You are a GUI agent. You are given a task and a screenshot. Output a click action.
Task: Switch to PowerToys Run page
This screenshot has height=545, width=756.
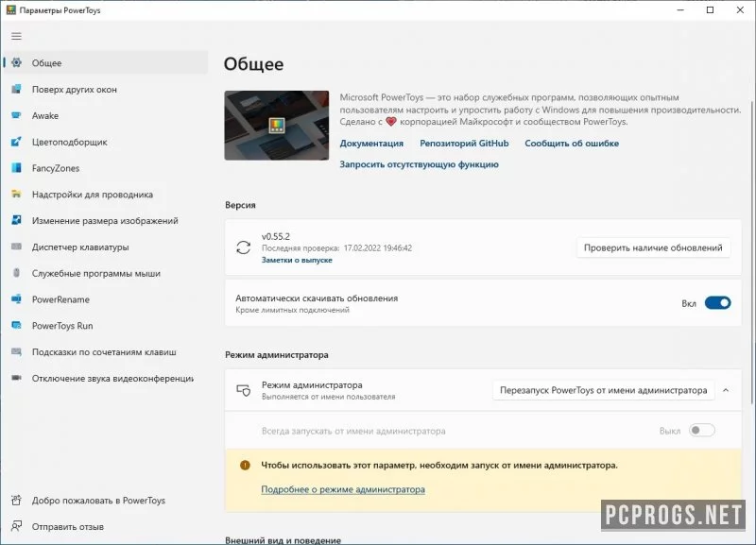tap(105, 326)
